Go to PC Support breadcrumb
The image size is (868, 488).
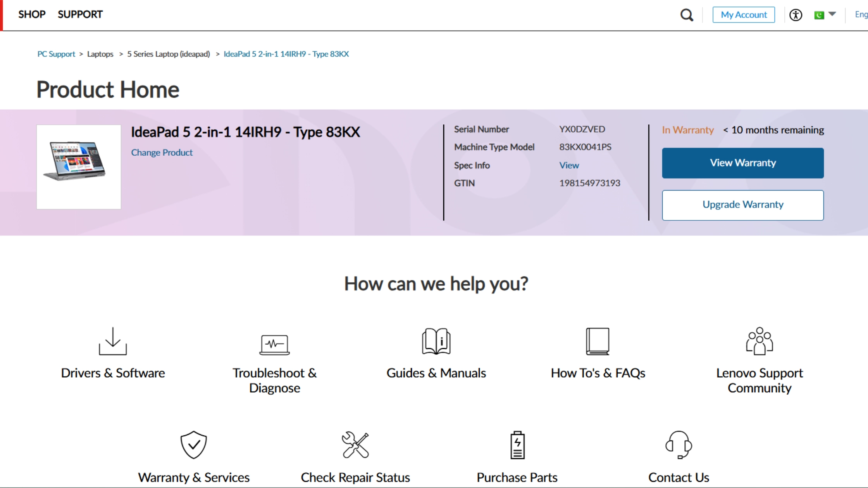point(56,54)
